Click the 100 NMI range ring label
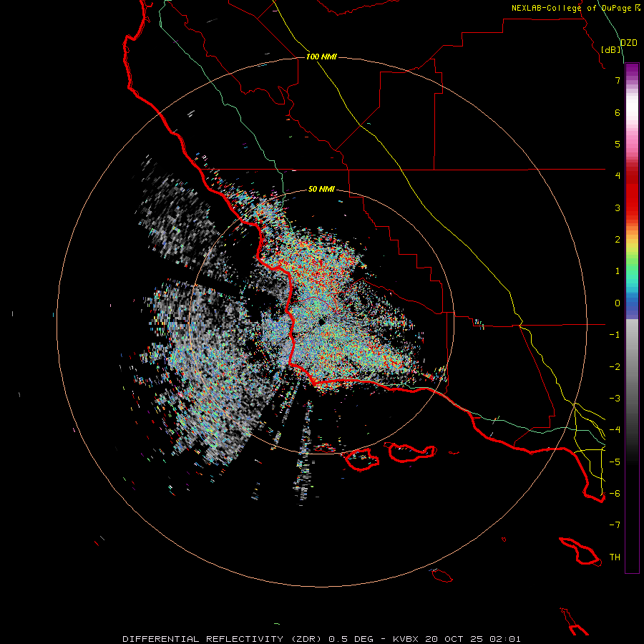The width and height of the screenshot is (644, 644). 321,57
